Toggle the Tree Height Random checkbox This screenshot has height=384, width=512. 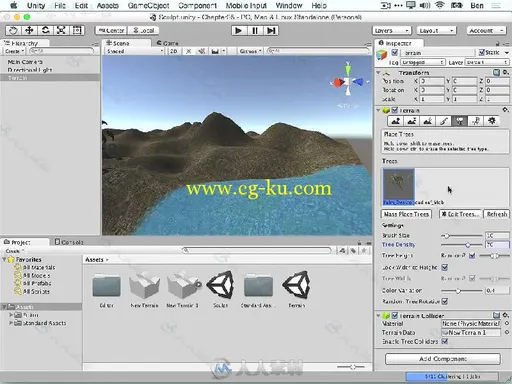[472, 256]
